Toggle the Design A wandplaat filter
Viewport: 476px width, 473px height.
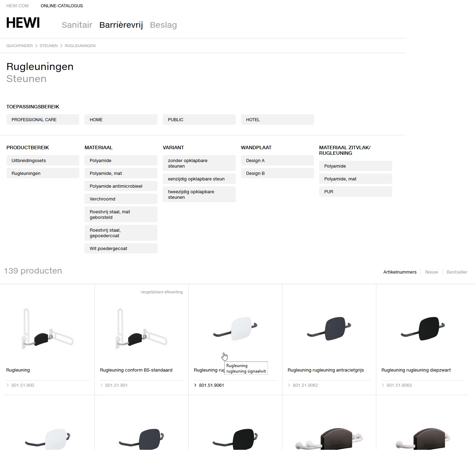(277, 161)
